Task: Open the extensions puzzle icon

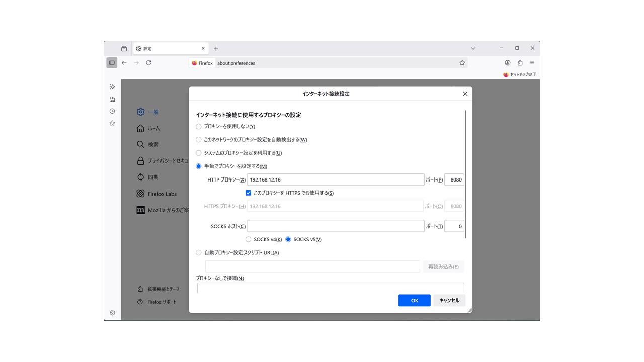Action: click(x=520, y=63)
